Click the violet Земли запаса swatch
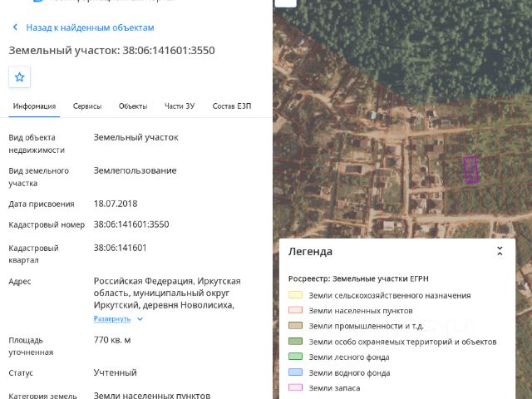This screenshot has height=399, width=532. point(295,387)
